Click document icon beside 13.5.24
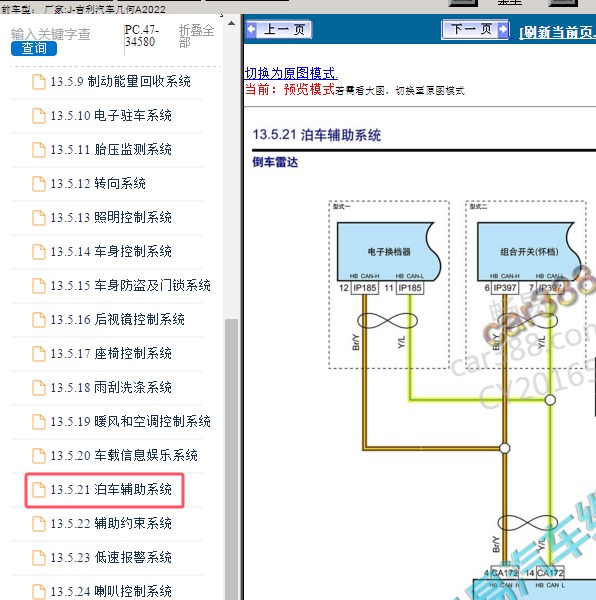The height and width of the screenshot is (600, 596). [39, 592]
